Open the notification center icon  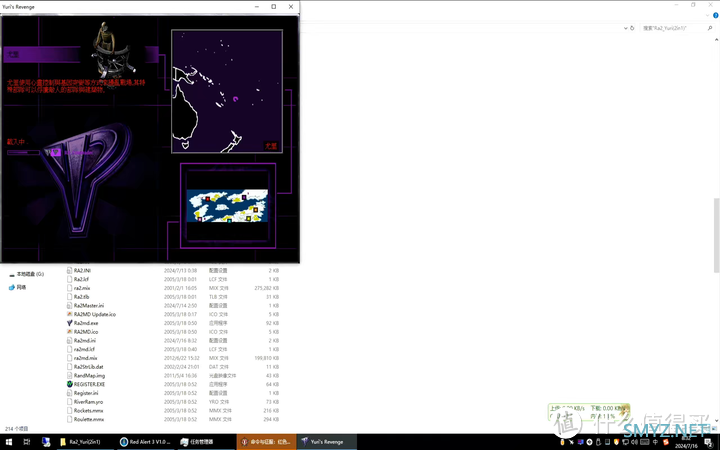click(x=709, y=443)
